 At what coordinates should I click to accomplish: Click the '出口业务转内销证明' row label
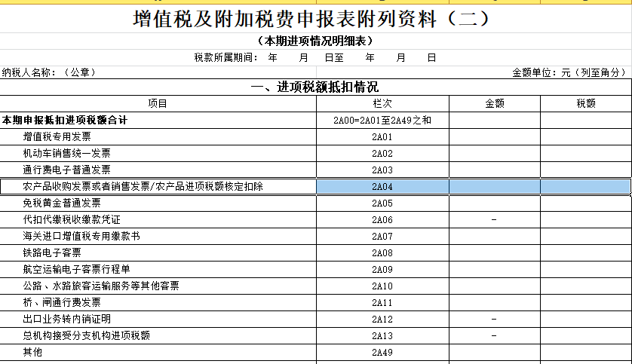tap(66, 319)
